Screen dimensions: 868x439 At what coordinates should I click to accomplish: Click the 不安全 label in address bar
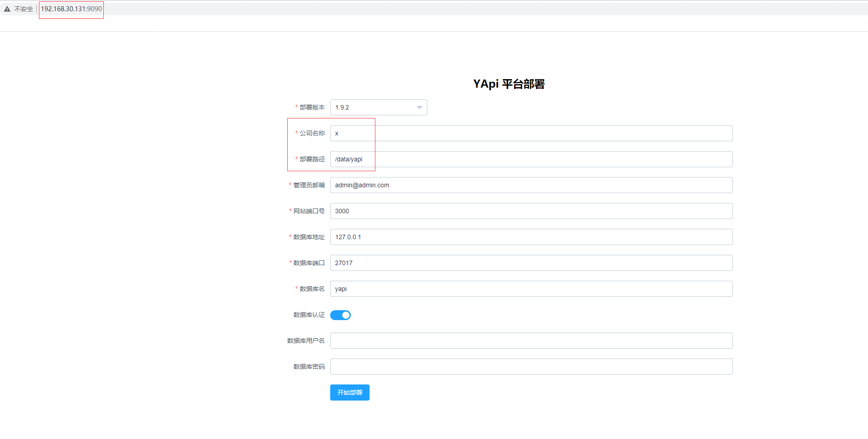click(x=24, y=9)
